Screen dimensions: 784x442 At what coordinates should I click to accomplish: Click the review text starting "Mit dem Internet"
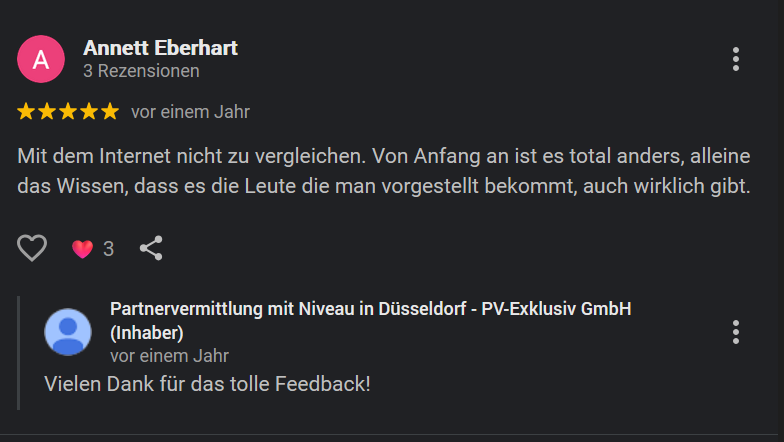pyautogui.click(x=383, y=171)
